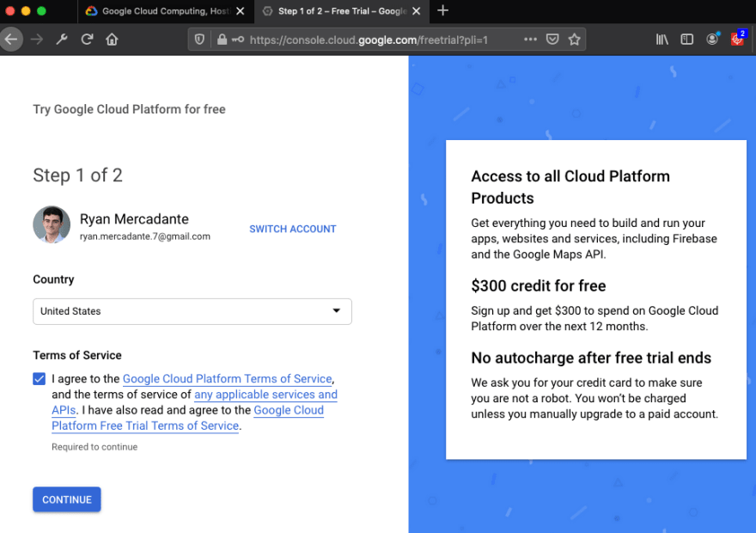The height and width of the screenshot is (533, 756).
Task: Open Google Cloud Platform Terms of Service link
Action: click(x=227, y=379)
